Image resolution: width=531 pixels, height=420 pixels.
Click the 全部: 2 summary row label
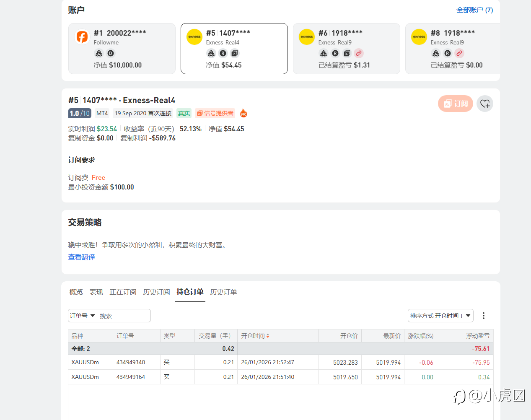click(x=81, y=349)
